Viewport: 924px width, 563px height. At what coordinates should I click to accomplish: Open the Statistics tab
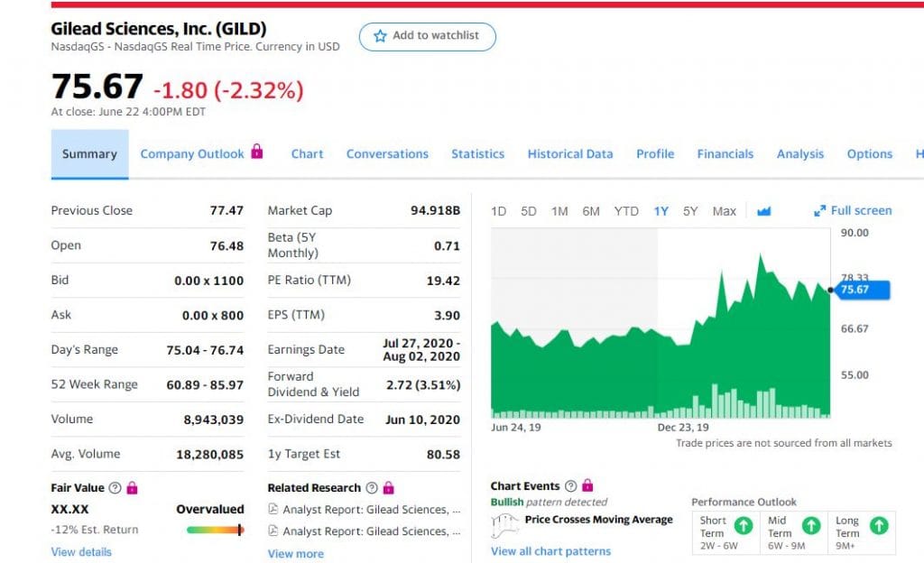pos(478,153)
